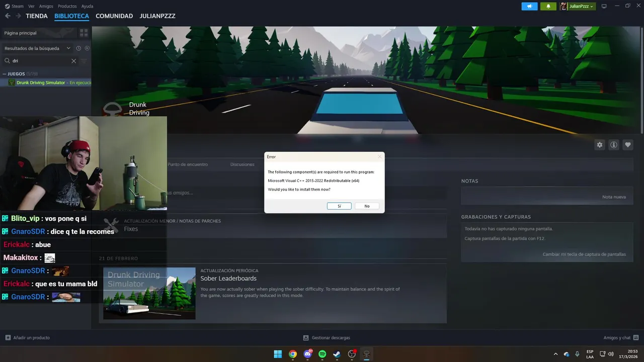
Task: Open Spotify from taskbar
Action: [323, 354]
